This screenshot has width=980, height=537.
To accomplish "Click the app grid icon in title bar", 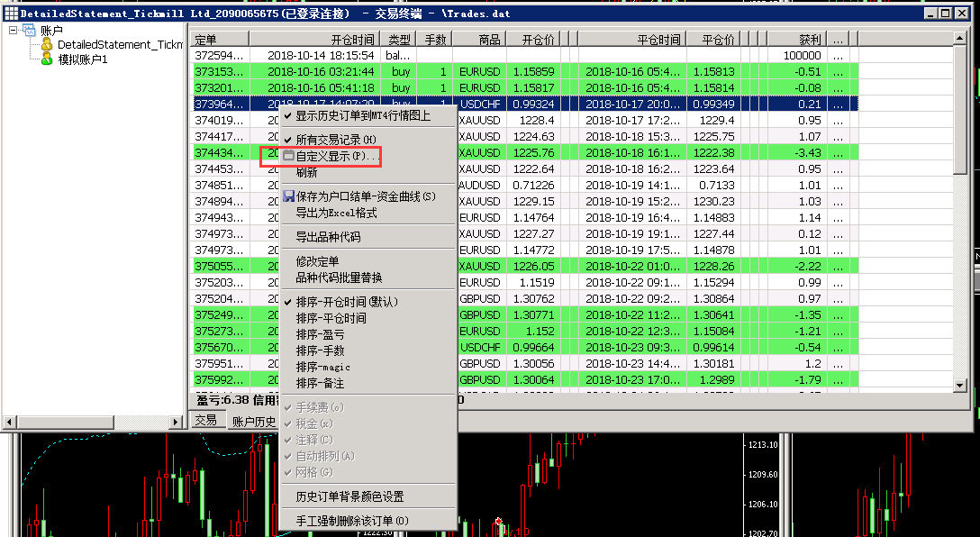I will (x=11, y=14).
